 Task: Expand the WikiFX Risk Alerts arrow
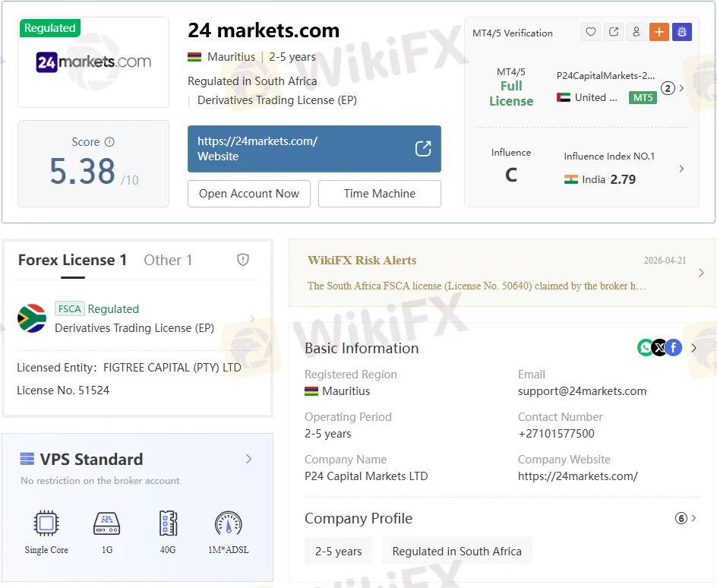pyautogui.click(x=700, y=273)
